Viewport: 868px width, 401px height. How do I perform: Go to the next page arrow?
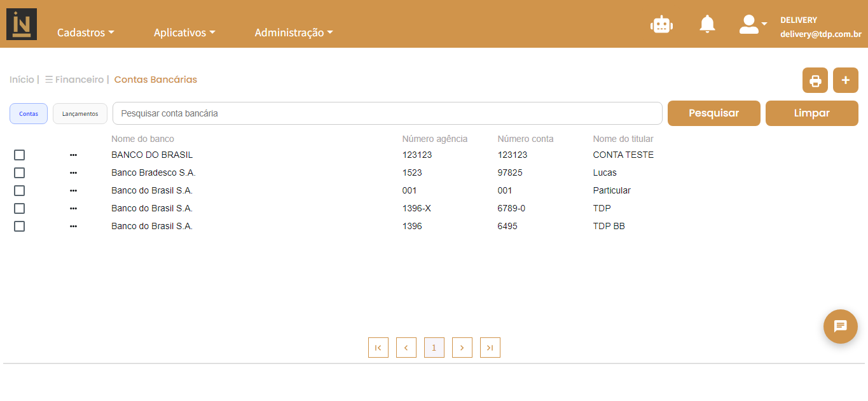click(x=462, y=348)
